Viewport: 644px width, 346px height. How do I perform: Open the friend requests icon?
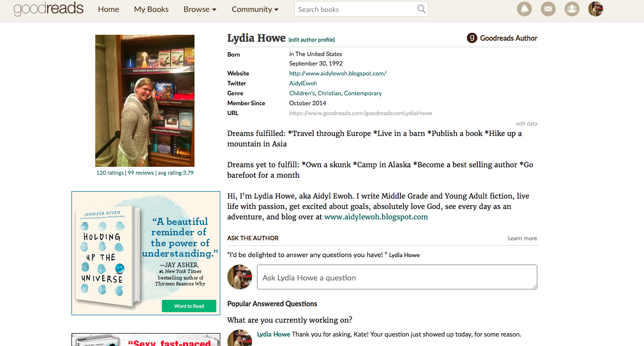[x=572, y=9]
